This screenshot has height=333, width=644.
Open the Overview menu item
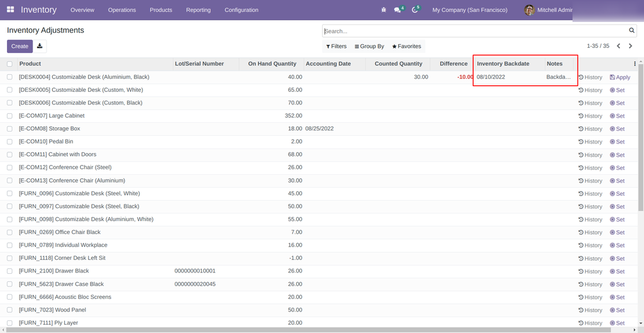[82, 10]
